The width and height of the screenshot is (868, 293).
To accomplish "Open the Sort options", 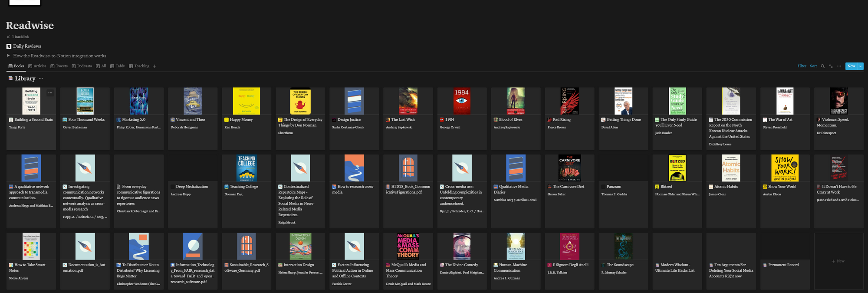I will [x=813, y=66].
